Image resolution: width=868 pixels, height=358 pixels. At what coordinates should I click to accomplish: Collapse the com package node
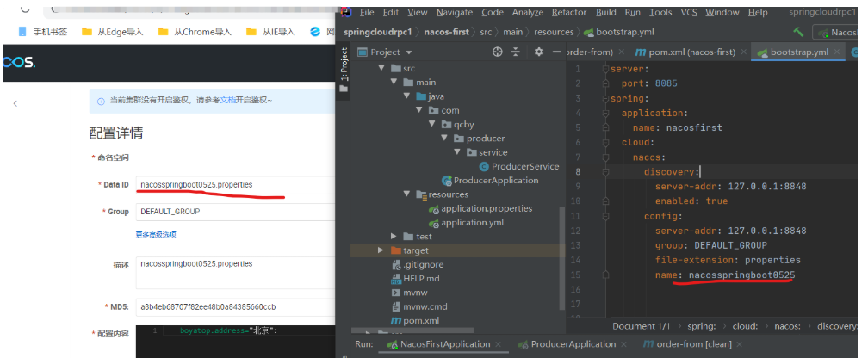click(x=420, y=110)
